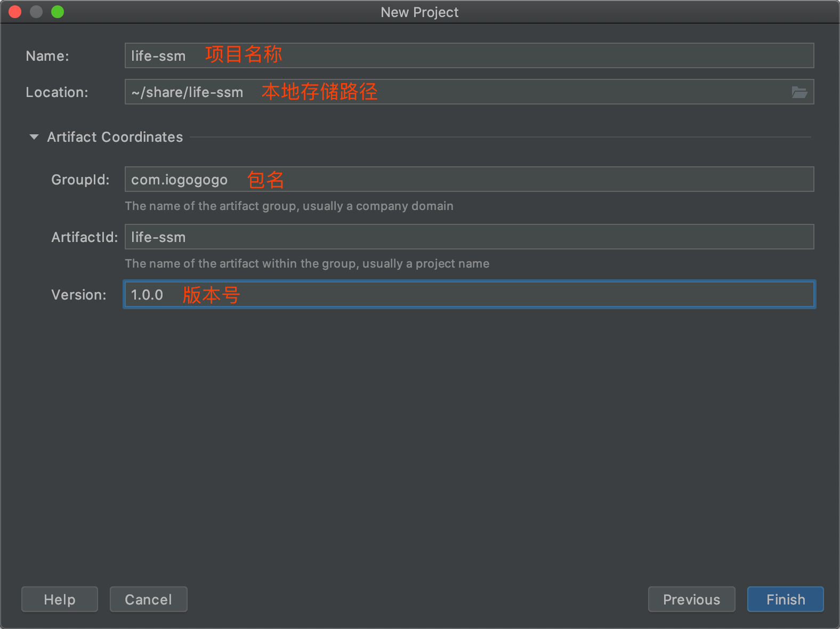The width and height of the screenshot is (840, 629).
Task: Click the Artifact Coordinates section heading
Action: pyautogui.click(x=115, y=137)
